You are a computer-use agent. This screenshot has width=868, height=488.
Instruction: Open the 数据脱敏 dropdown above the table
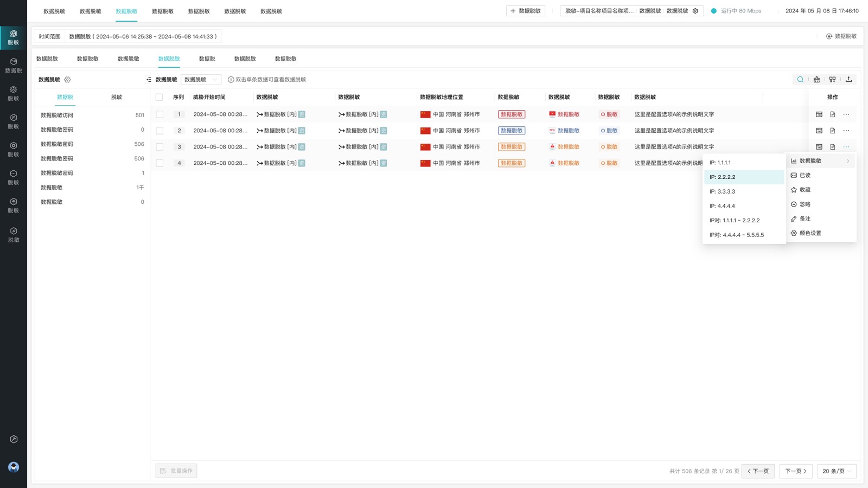(201, 80)
